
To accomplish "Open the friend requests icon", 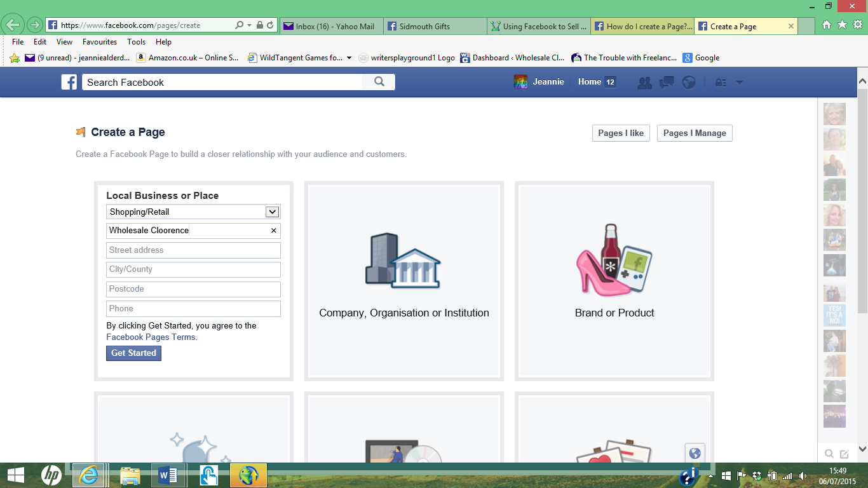I will click(x=644, y=83).
